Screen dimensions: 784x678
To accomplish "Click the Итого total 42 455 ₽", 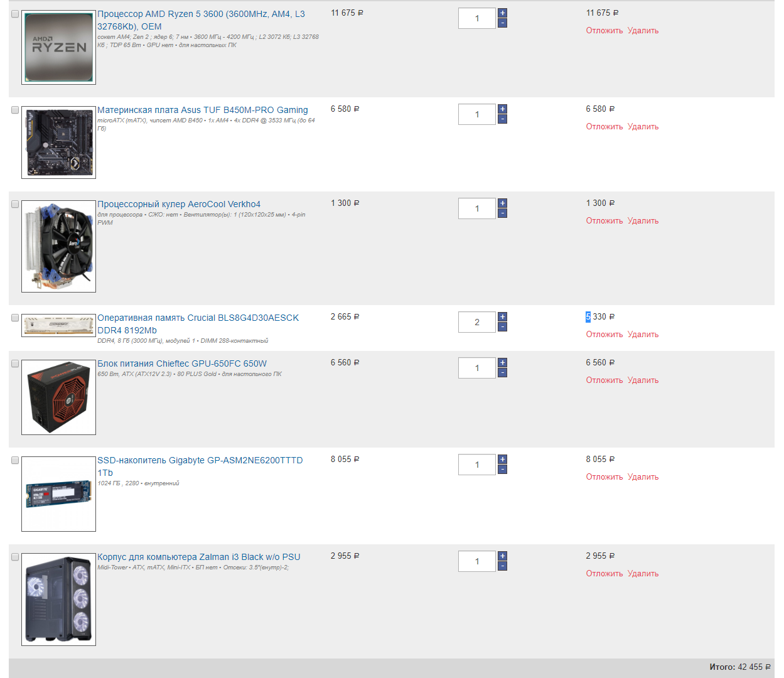I will pyautogui.click(x=740, y=667).
